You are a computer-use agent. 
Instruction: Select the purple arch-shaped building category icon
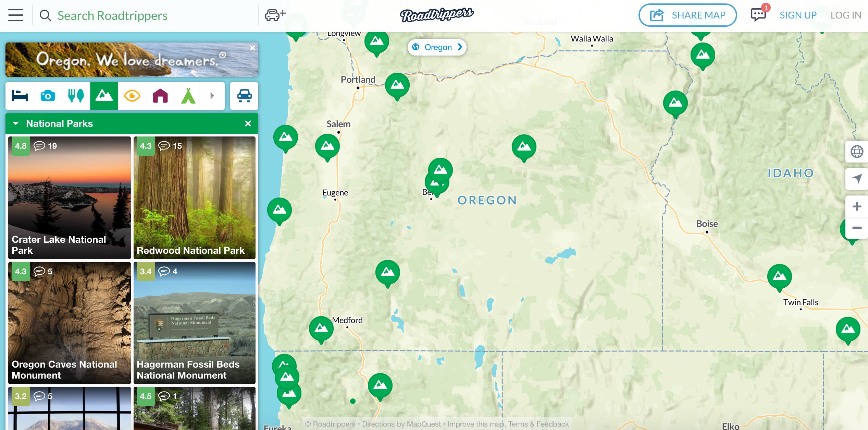(160, 96)
